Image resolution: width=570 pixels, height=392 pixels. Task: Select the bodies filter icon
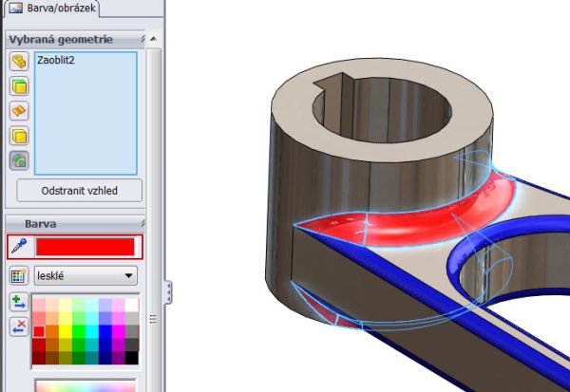pos(19,136)
